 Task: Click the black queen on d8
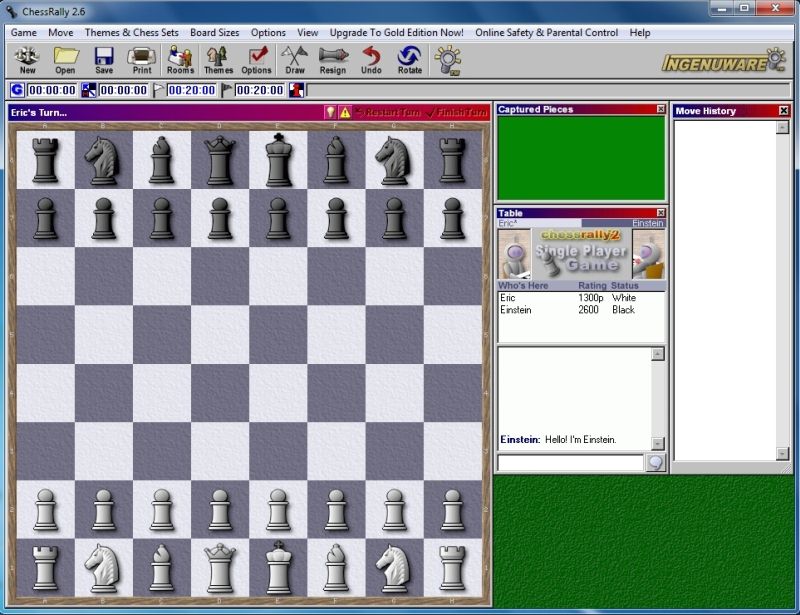point(220,160)
